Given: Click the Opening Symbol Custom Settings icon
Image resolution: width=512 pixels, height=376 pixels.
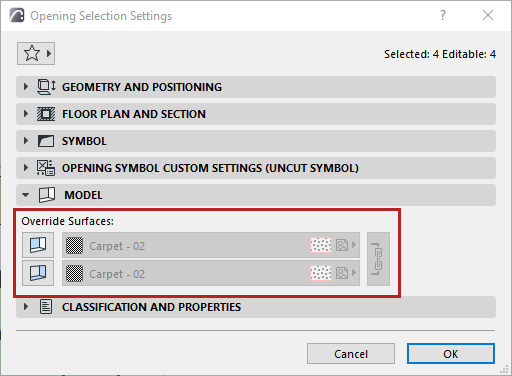Looking at the screenshot, I should point(46,168).
